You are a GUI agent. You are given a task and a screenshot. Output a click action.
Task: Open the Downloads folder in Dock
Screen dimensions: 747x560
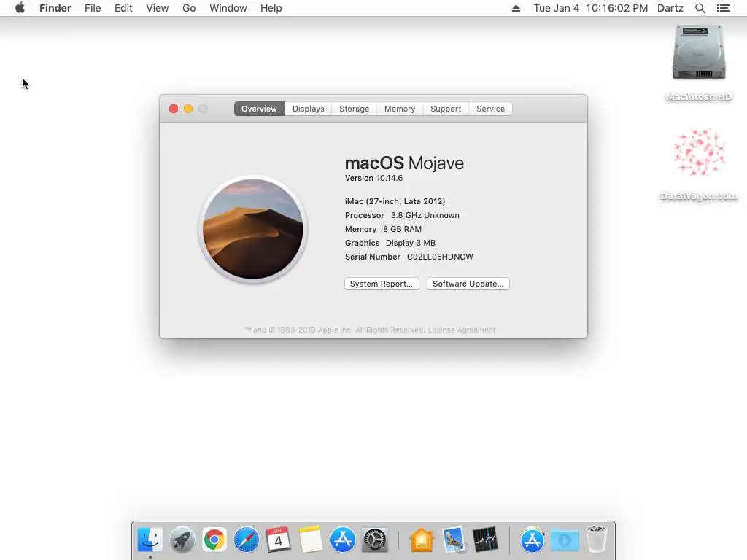point(565,540)
